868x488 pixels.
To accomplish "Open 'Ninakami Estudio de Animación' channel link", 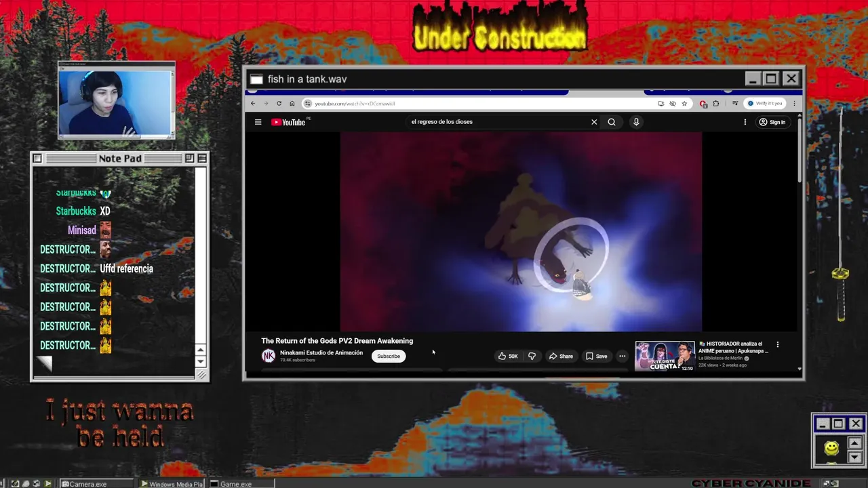I will point(321,352).
